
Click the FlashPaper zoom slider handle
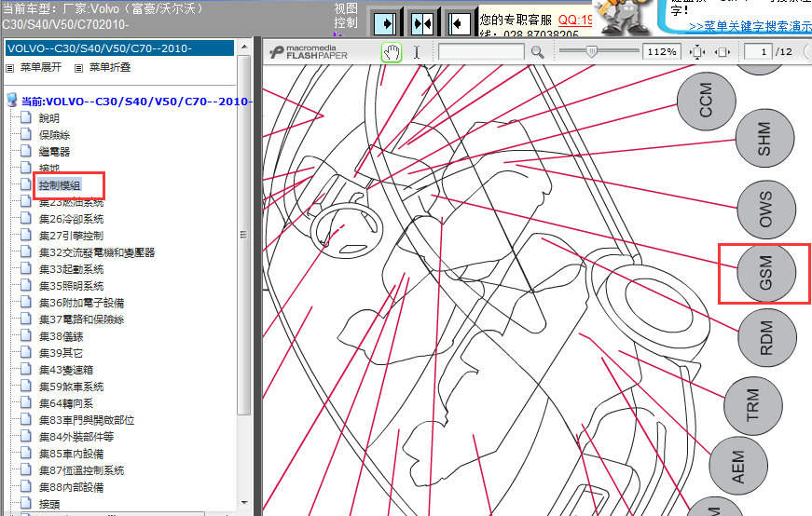(x=591, y=50)
